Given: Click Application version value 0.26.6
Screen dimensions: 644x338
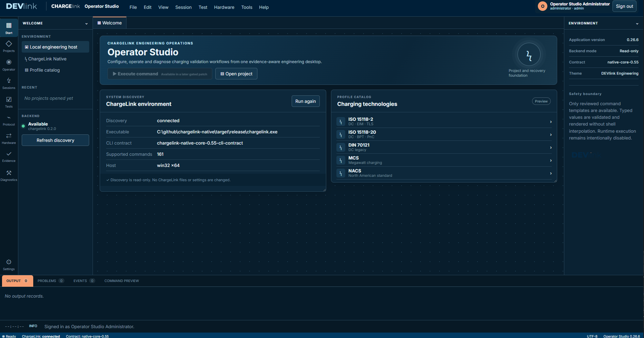Looking at the screenshot, I should [x=632, y=40].
